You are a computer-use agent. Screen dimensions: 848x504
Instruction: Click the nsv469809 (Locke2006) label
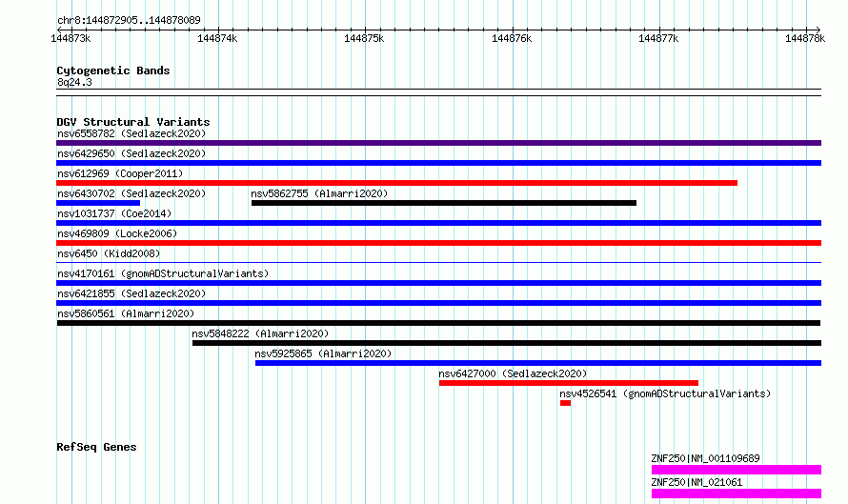(x=117, y=233)
